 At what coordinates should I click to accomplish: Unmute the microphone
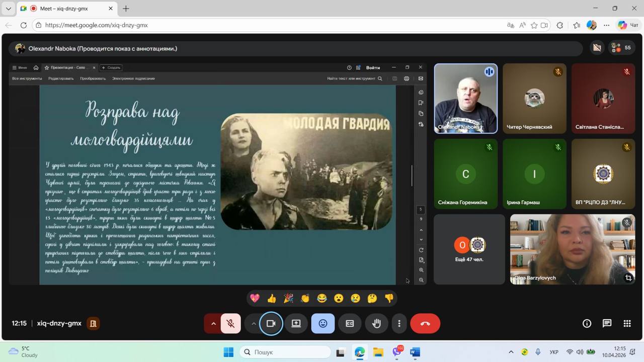click(231, 324)
